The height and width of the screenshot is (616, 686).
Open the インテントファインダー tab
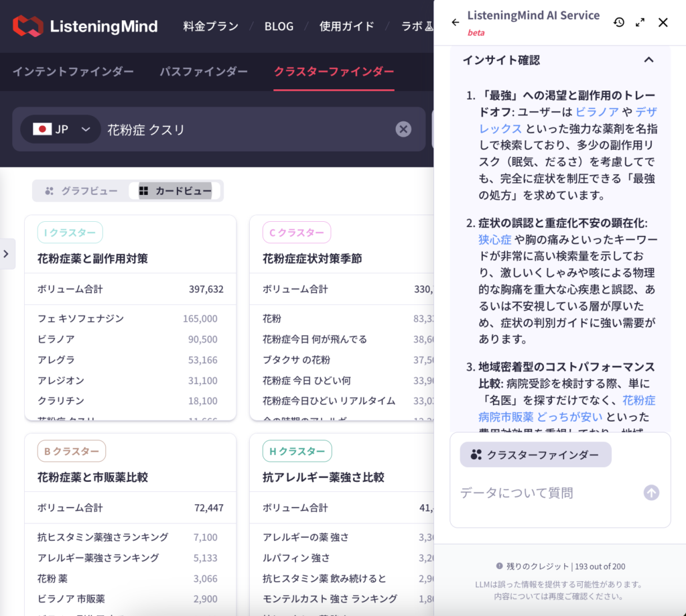click(73, 72)
